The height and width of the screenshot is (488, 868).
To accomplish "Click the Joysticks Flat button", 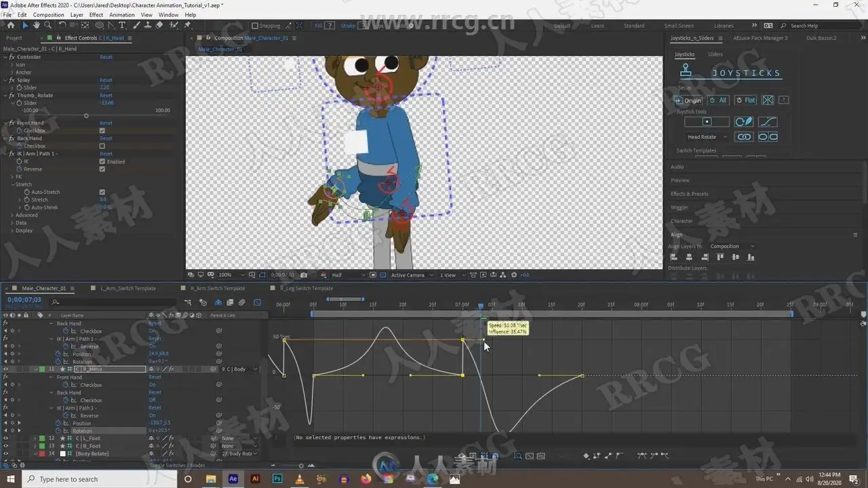I will pyautogui.click(x=746, y=100).
